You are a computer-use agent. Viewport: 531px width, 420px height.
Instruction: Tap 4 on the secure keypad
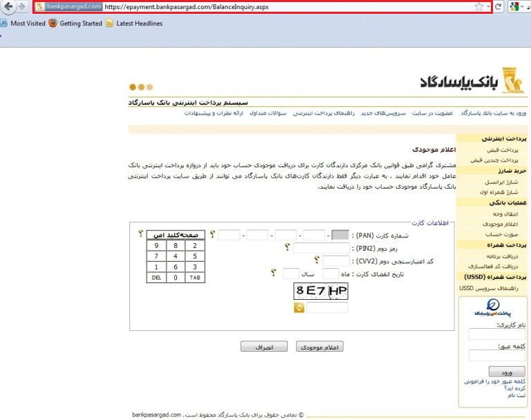click(x=176, y=256)
